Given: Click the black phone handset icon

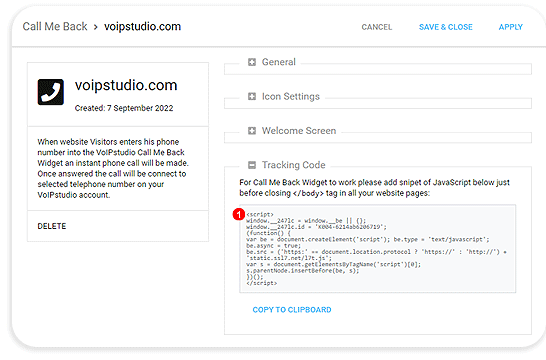Looking at the screenshot, I should [x=51, y=92].
